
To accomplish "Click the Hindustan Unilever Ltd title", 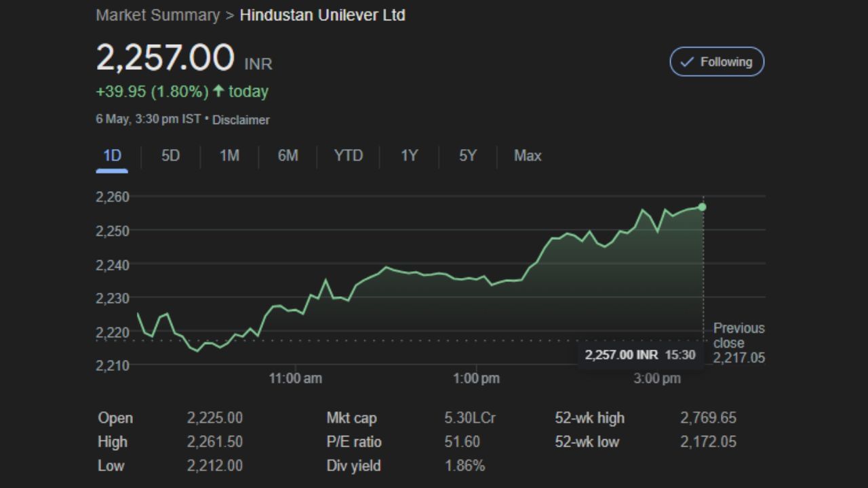I will 323,15.
